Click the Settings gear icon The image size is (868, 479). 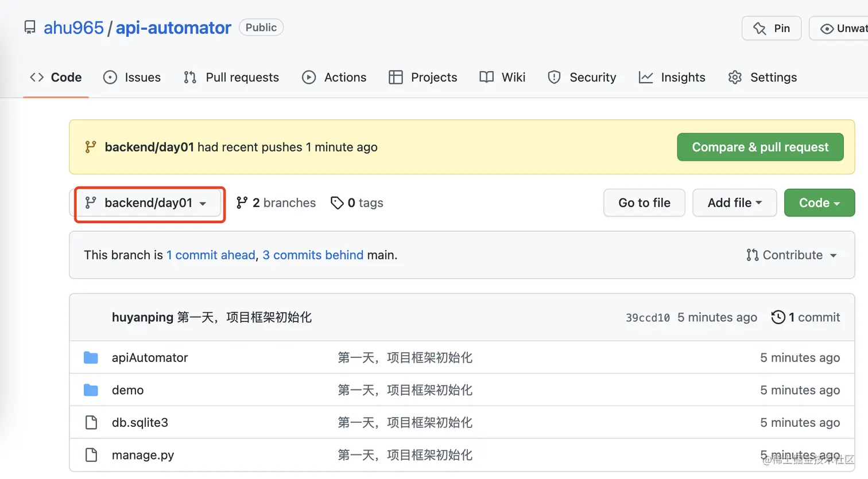(735, 77)
